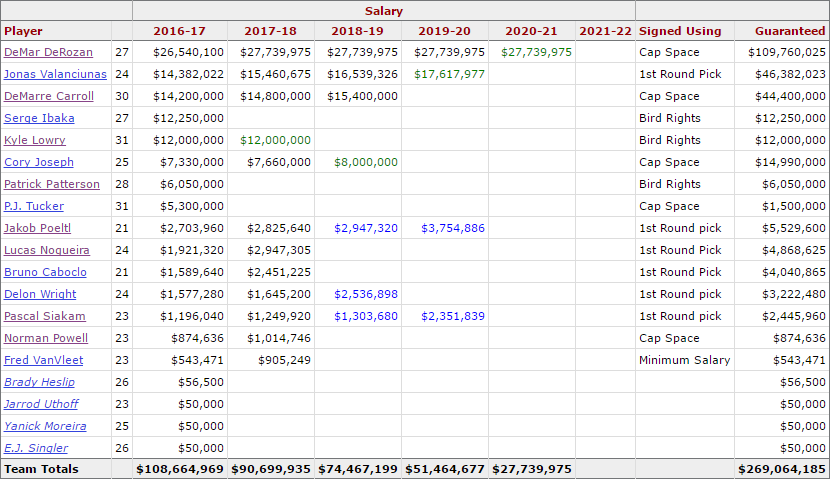The image size is (831, 481).
Task: Open the Jakob Poeltl player link
Action: [x=38, y=228]
